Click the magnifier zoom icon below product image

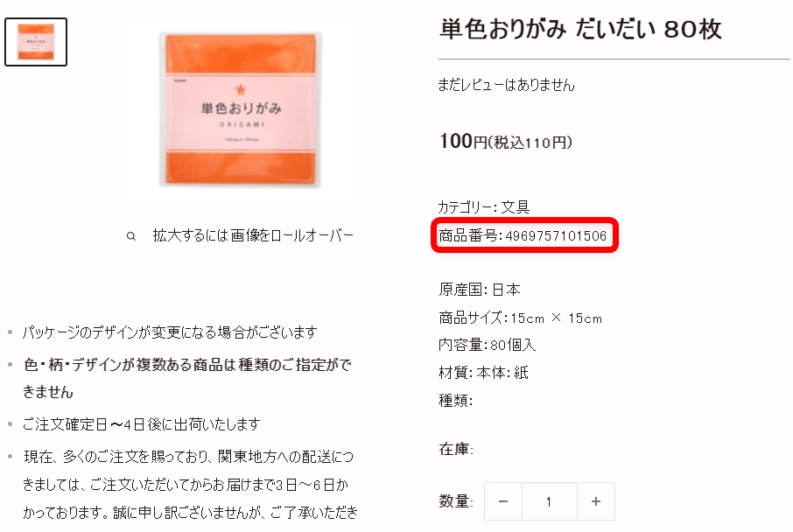tap(131, 236)
